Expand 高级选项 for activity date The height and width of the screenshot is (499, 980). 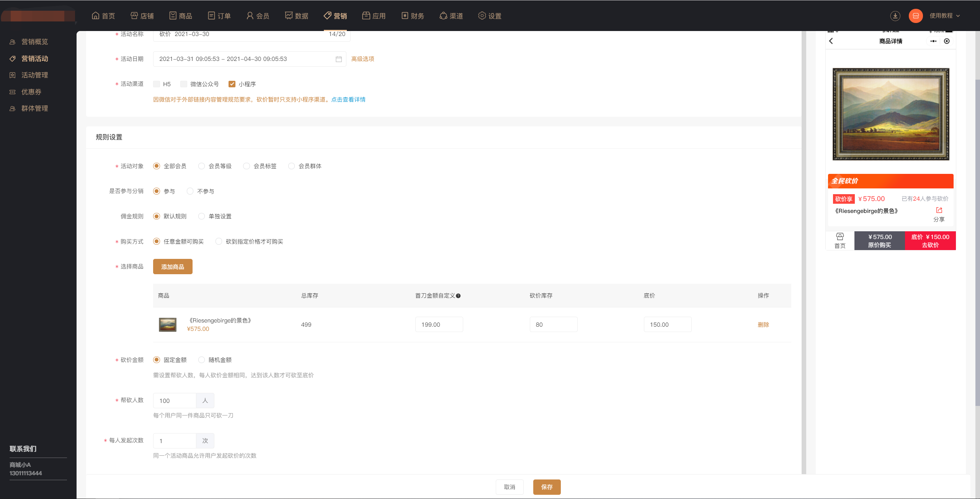pyautogui.click(x=362, y=59)
